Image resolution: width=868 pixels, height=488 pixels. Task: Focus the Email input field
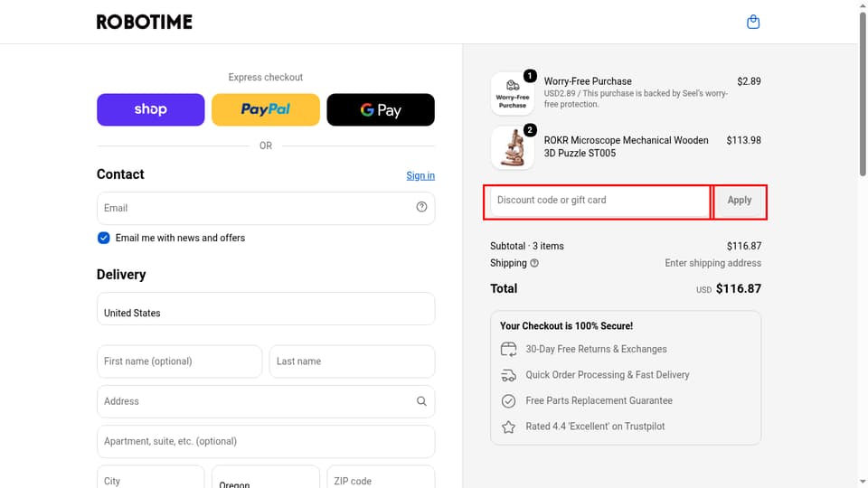[x=266, y=208]
